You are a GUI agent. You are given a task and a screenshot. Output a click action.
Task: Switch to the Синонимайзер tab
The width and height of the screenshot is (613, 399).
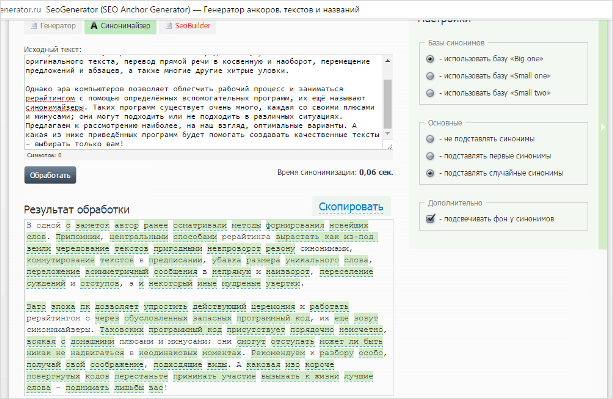120,26
